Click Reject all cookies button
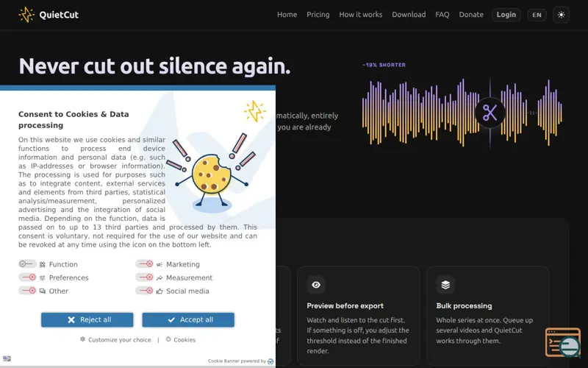Image resolution: width=588 pixels, height=368 pixels. (x=87, y=319)
